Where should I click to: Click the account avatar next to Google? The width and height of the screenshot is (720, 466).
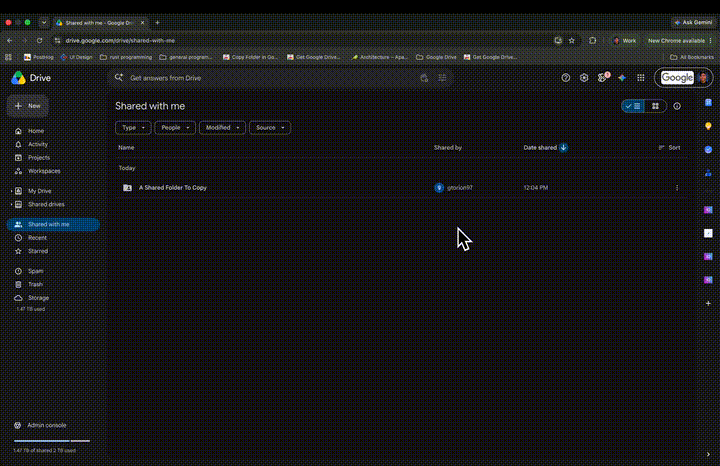pyautogui.click(x=703, y=78)
